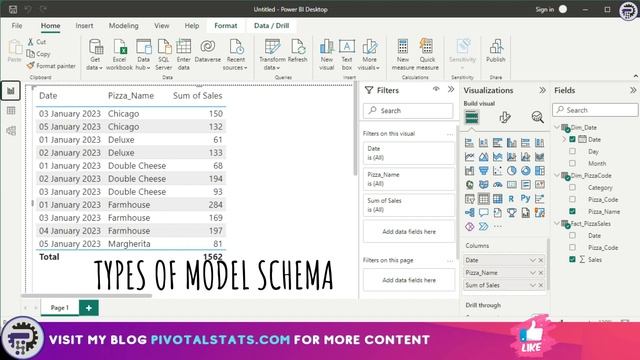Select the Table visual icon
Image resolution: width=640 pixels, height=360 pixels.
tap(484, 199)
